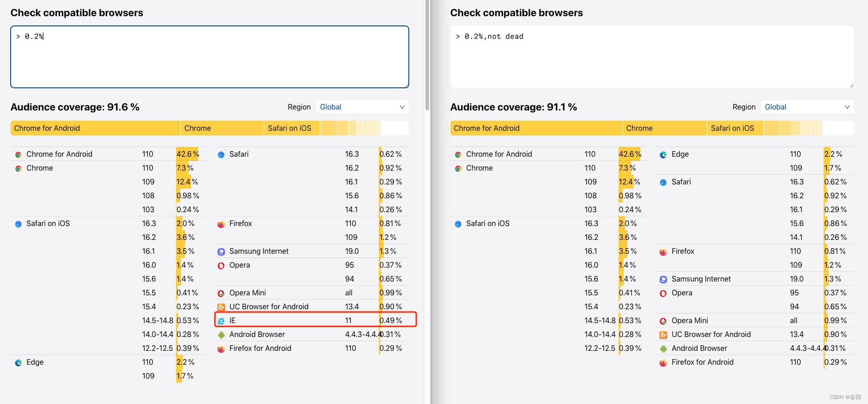The image size is (868, 404).
Task: Click Safari icon in right panel
Action: 663,183
